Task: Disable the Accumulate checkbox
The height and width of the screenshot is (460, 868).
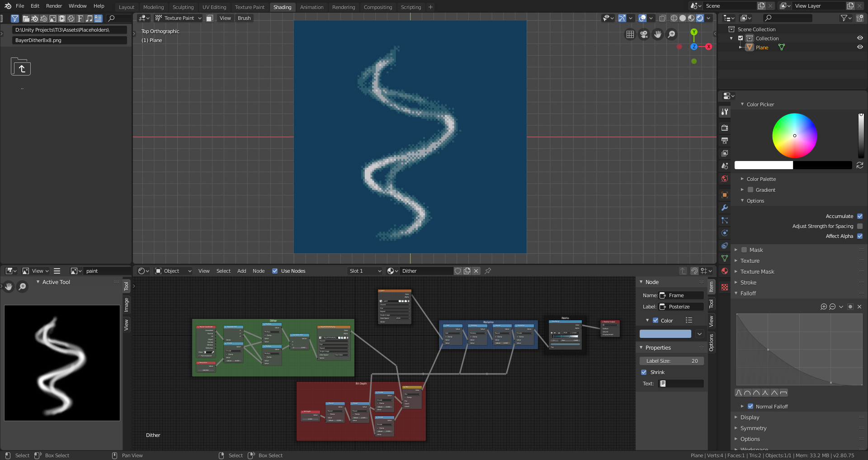Action: [860, 216]
